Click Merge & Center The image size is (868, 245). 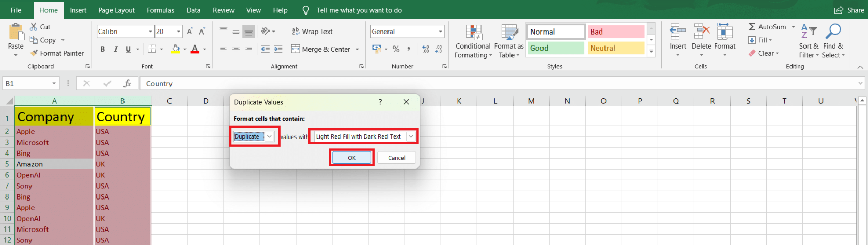click(x=321, y=49)
